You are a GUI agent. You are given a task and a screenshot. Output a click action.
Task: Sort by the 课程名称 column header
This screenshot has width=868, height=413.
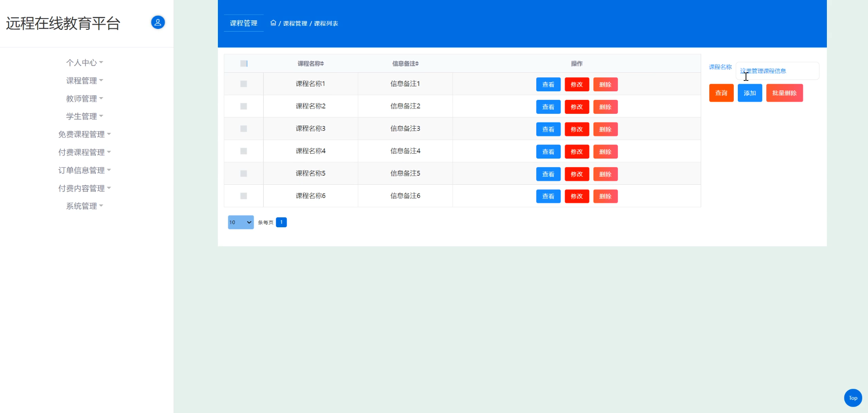(x=311, y=64)
